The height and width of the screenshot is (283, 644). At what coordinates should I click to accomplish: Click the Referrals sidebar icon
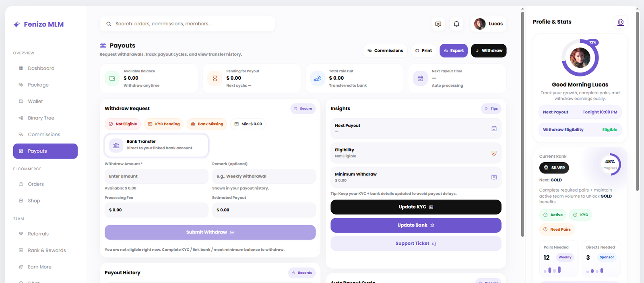[x=21, y=234]
